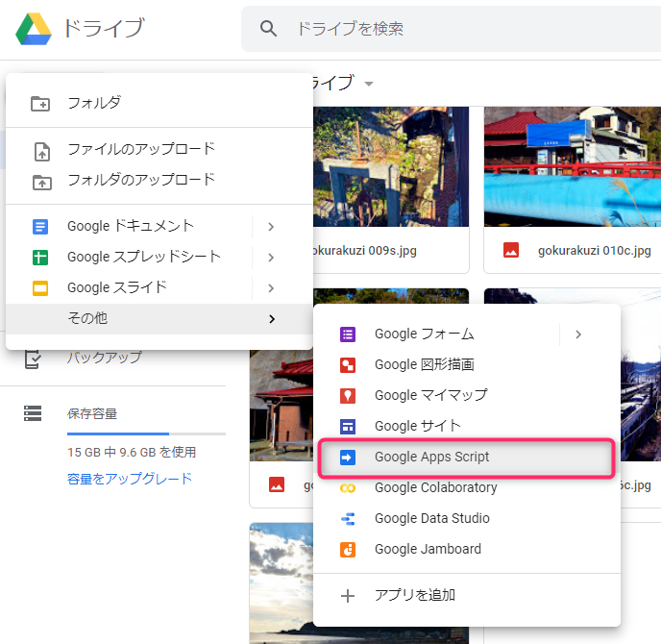Choose Google Data Studio in submenu
This screenshot has width=661, height=644.
[467, 519]
